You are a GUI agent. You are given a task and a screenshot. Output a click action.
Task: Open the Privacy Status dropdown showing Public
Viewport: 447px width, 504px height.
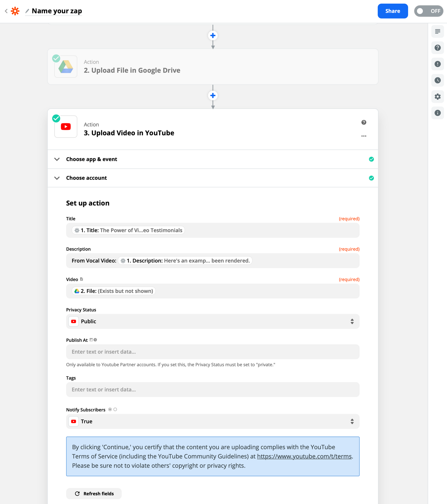pyautogui.click(x=212, y=321)
